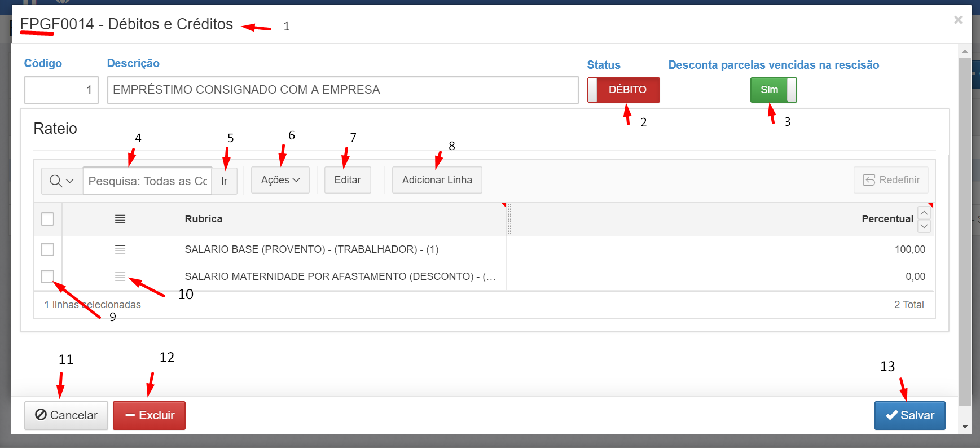This screenshot has width=980, height=448.
Task: Click the Ir search button
Action: [x=225, y=181]
